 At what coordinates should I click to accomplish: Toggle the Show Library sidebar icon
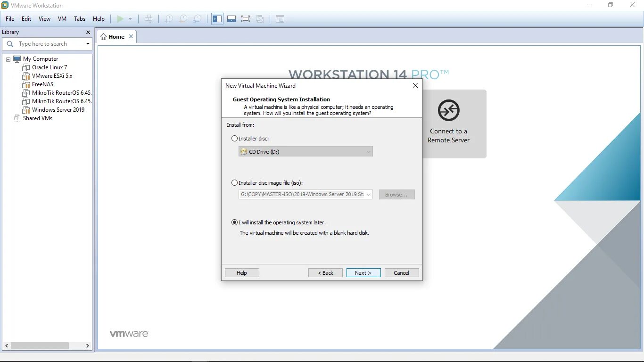pos(217,19)
